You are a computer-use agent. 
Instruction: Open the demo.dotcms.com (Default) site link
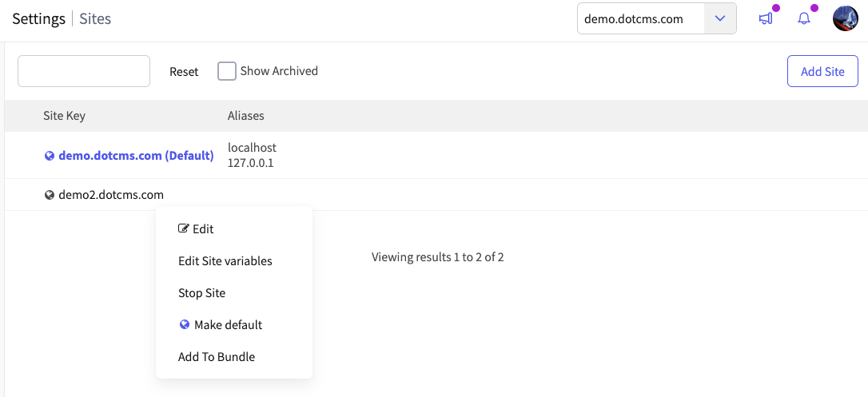(136, 156)
